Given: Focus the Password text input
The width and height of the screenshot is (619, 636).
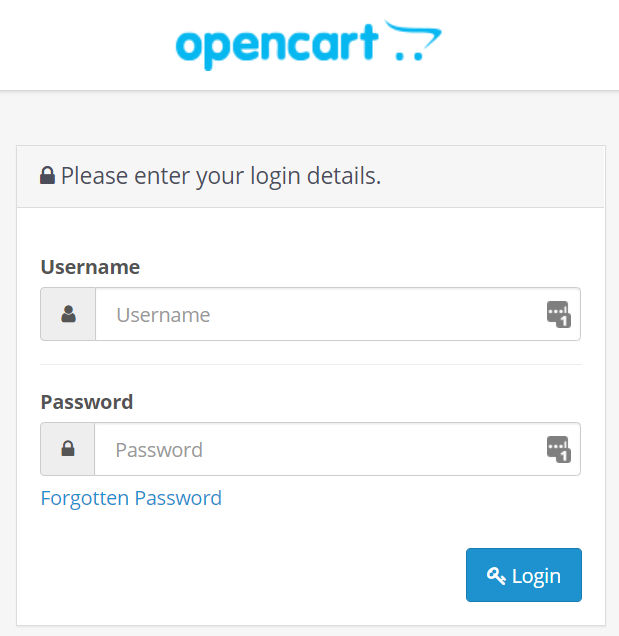Looking at the screenshot, I should [320, 450].
